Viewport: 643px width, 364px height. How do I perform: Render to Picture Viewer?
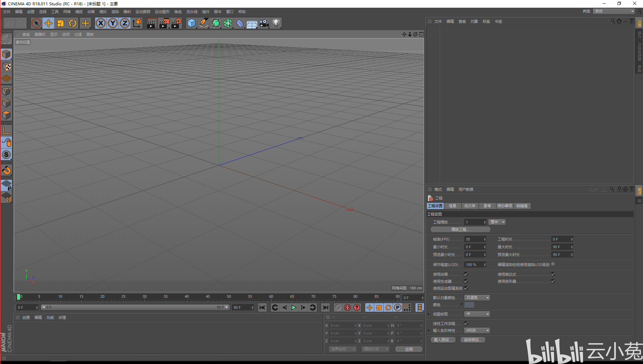click(164, 23)
